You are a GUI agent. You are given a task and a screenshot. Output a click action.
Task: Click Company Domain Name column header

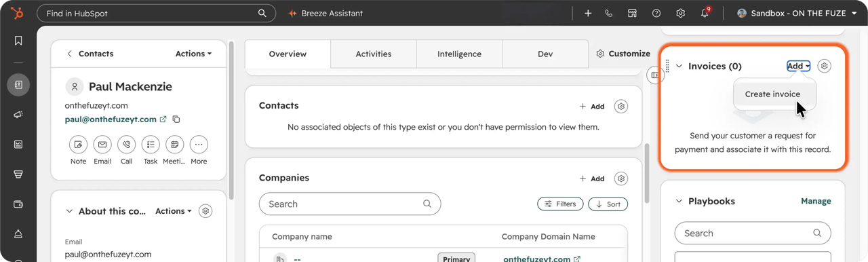click(548, 237)
